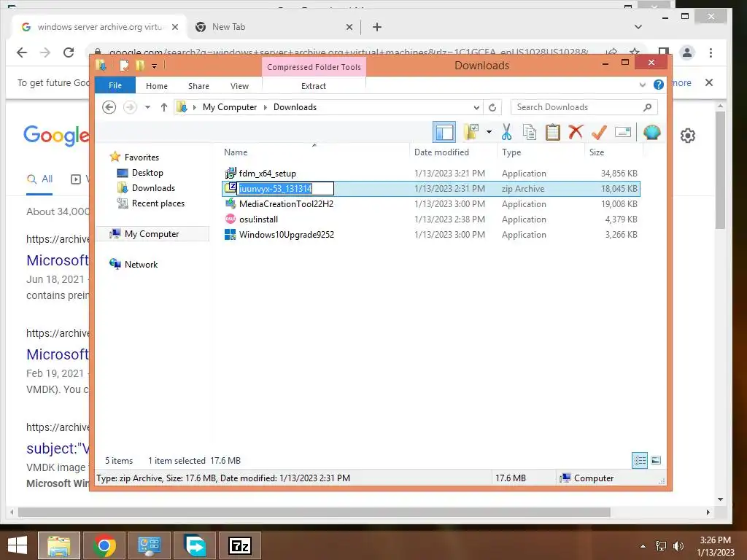Select the MediaCreationTool22H2 file
This screenshot has width=747, height=560.
pos(286,204)
